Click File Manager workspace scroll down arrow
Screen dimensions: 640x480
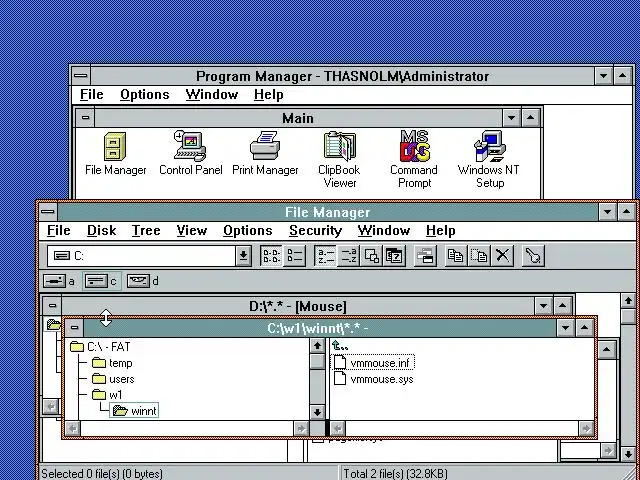click(628, 453)
